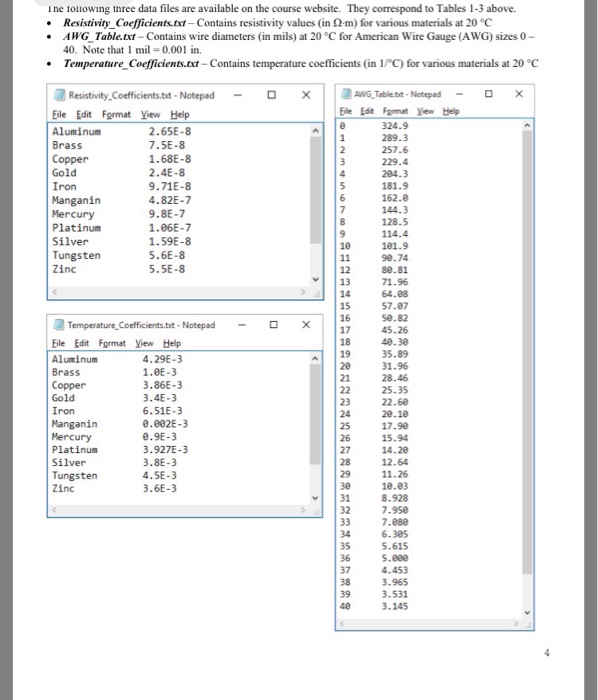Click bold AWG_Table.txt in the bullet list
Screen dimensions: 598x700
tap(99, 36)
